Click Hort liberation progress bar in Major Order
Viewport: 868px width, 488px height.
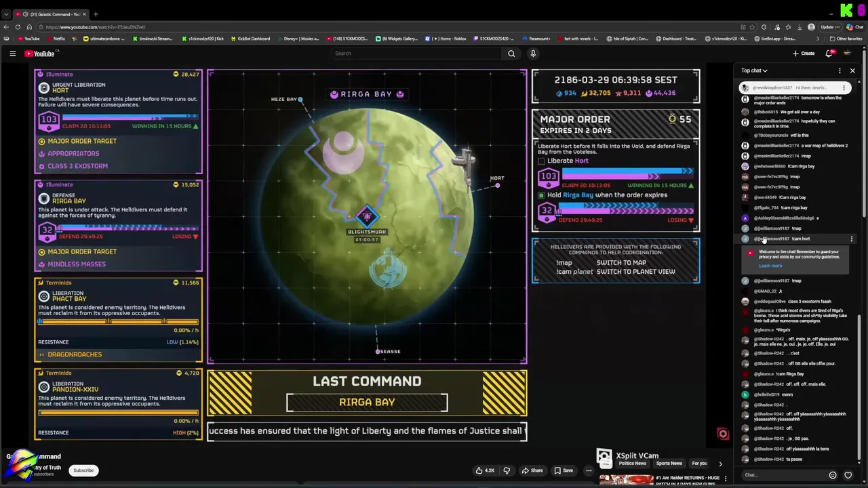coord(628,174)
